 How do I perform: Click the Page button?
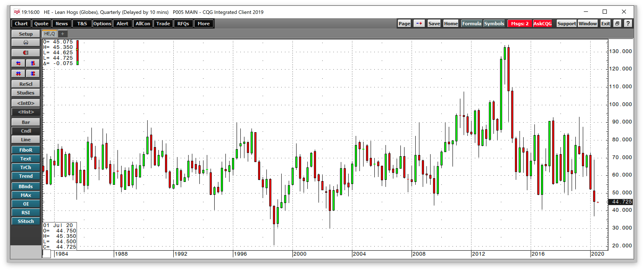[x=404, y=24]
